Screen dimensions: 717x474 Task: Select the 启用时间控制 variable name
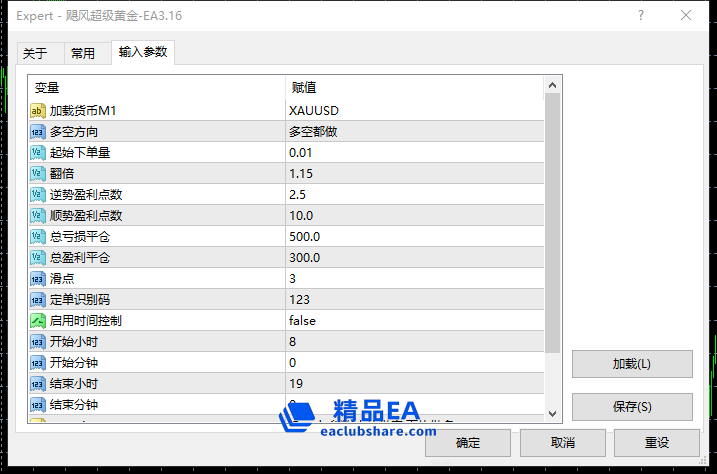click(86, 321)
